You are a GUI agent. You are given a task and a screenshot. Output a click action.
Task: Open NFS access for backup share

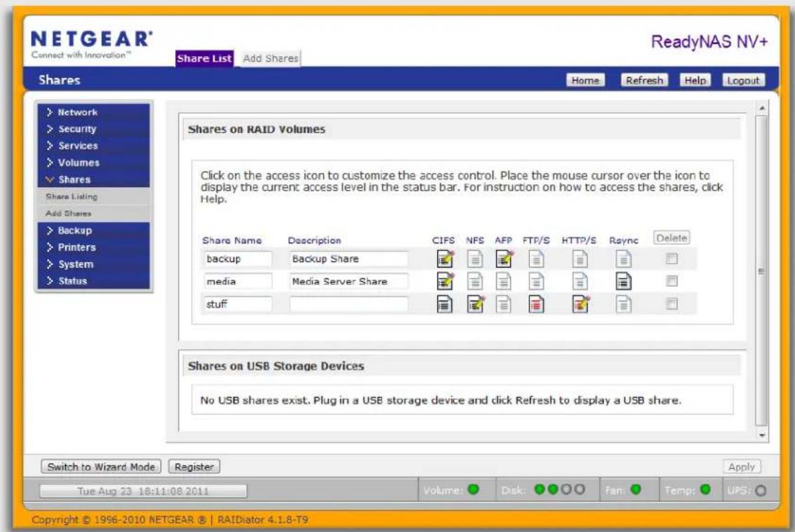click(475, 259)
